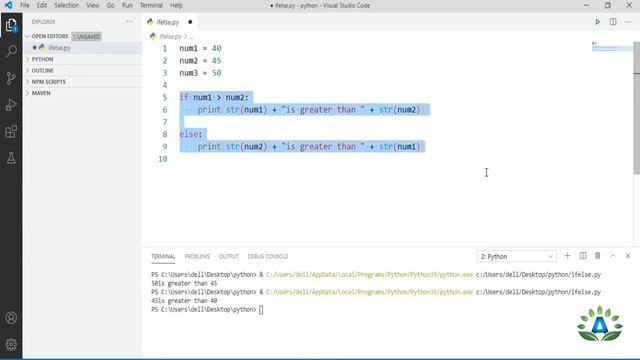
Task: Click terminal output '45is greater than 40'
Action: tap(184, 301)
